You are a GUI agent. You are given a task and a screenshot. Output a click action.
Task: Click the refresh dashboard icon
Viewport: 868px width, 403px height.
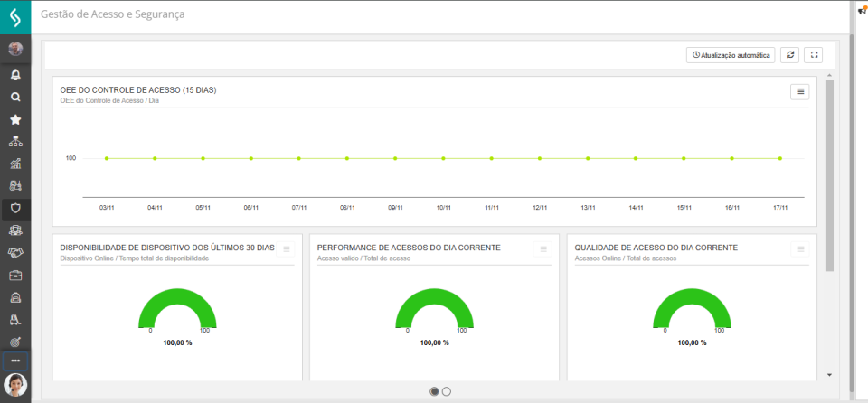point(789,55)
